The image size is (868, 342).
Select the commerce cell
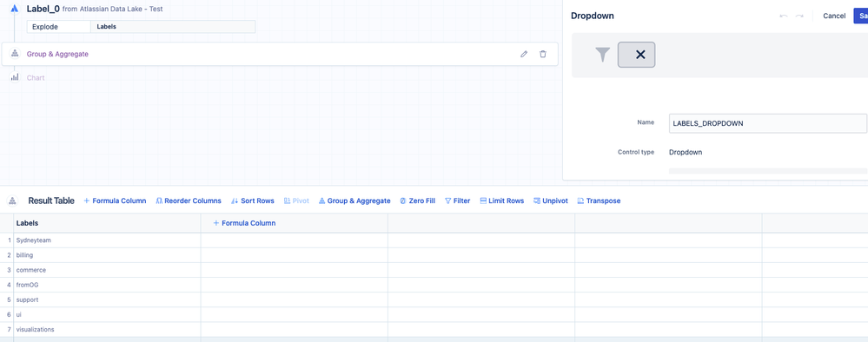tap(107, 270)
